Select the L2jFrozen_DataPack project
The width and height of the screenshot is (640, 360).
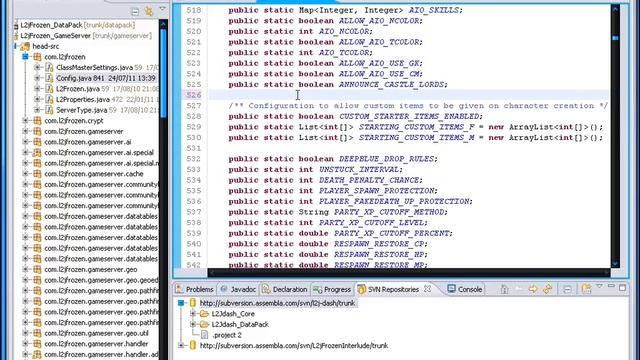coord(78,25)
